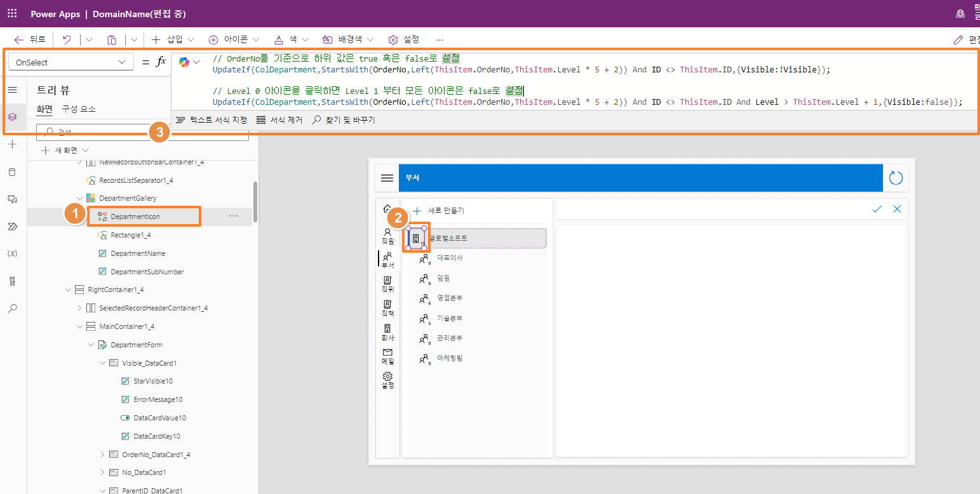The image size is (980, 494).
Task: Click the tree view search field
Action: coord(142,133)
